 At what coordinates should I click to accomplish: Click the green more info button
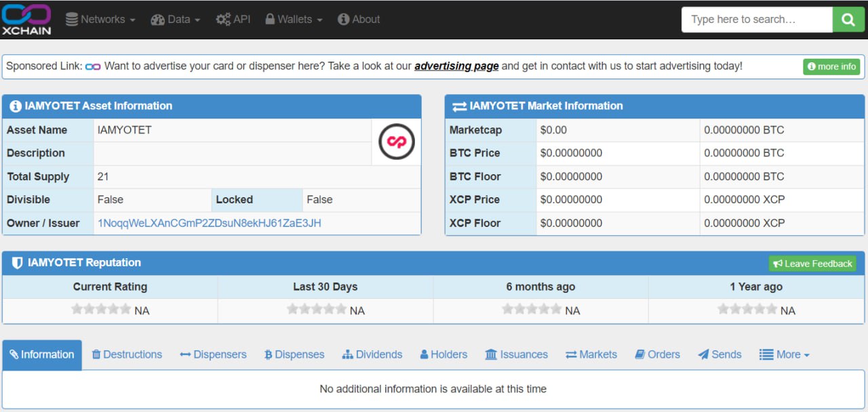831,66
